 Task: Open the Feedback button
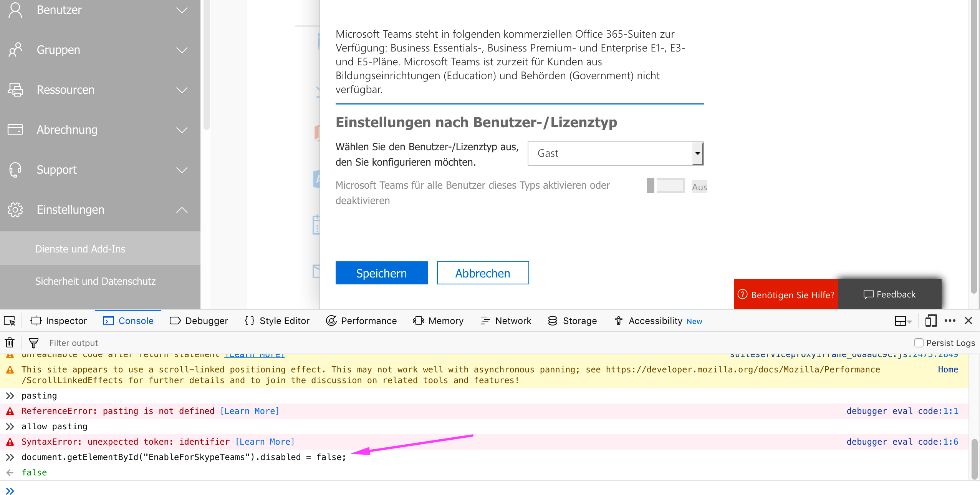click(889, 294)
